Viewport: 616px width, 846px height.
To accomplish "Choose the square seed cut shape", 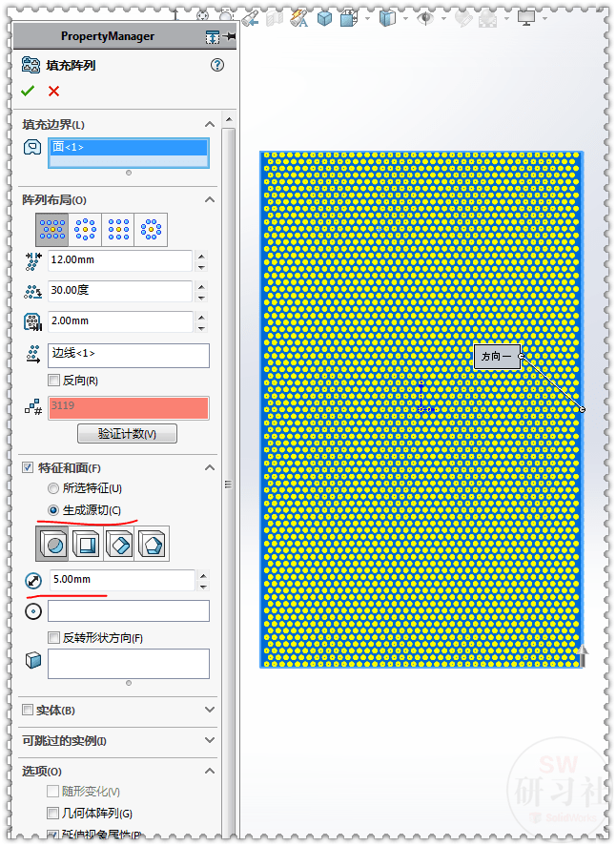I will tap(86, 544).
